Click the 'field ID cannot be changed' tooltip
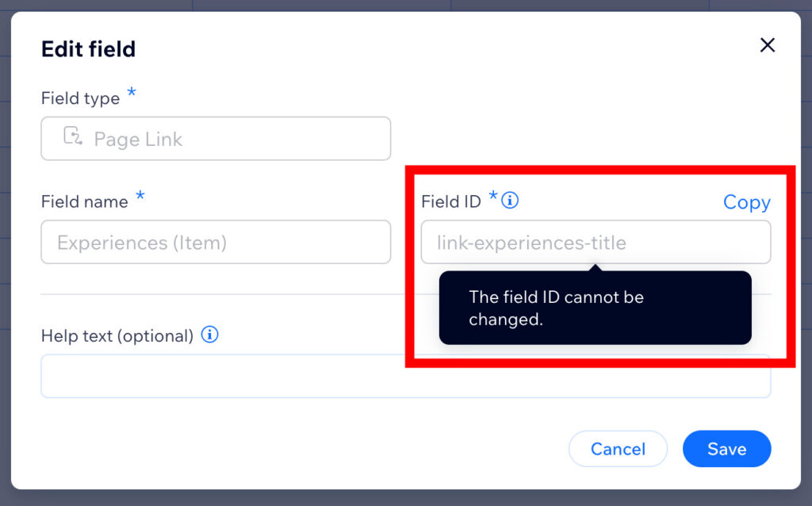 pos(595,308)
